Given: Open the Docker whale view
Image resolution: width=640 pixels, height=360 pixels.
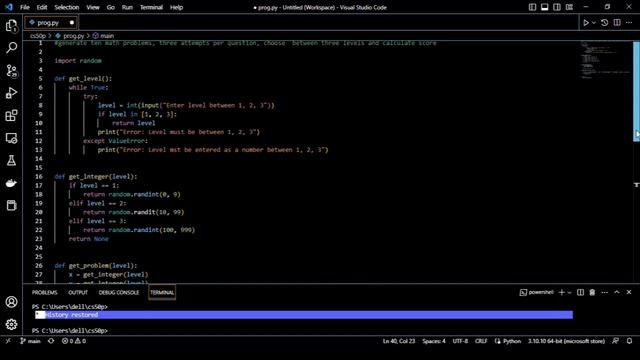Looking at the screenshot, I should point(11,183).
